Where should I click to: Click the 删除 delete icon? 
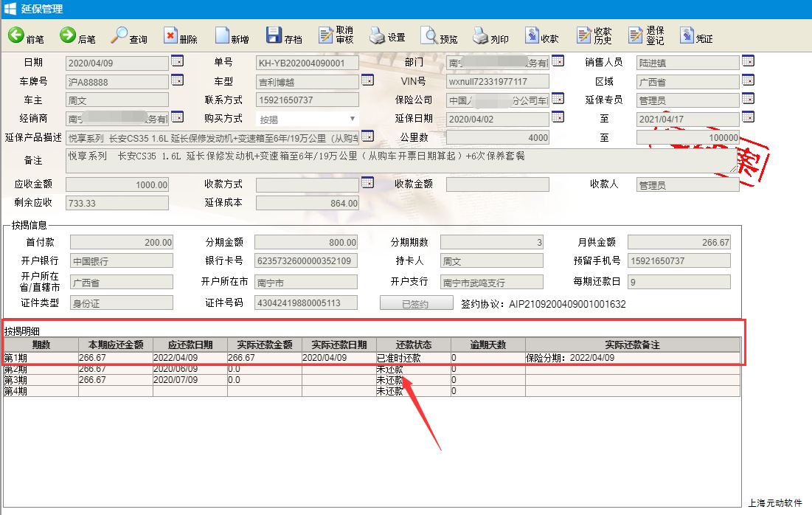(x=171, y=35)
